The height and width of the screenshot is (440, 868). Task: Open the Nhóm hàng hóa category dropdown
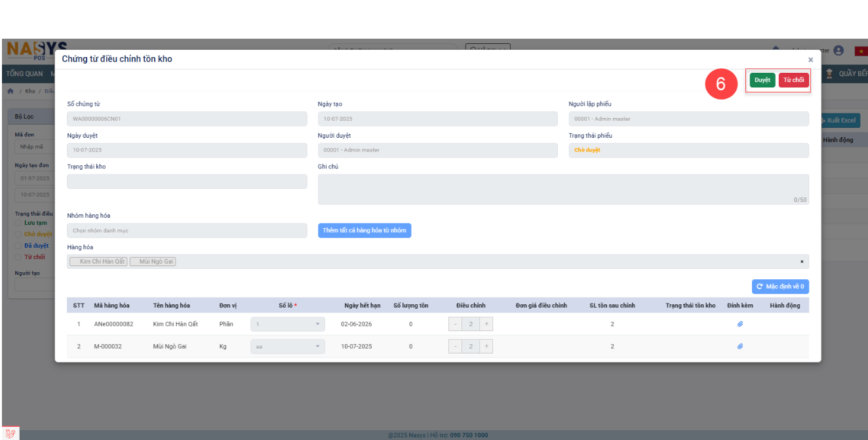click(187, 231)
